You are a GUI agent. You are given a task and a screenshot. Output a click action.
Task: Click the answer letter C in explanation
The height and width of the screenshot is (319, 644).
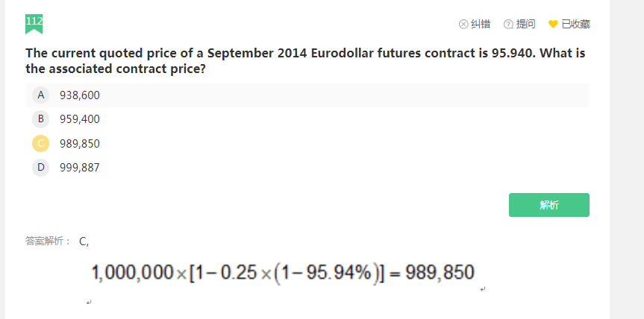[x=83, y=241]
